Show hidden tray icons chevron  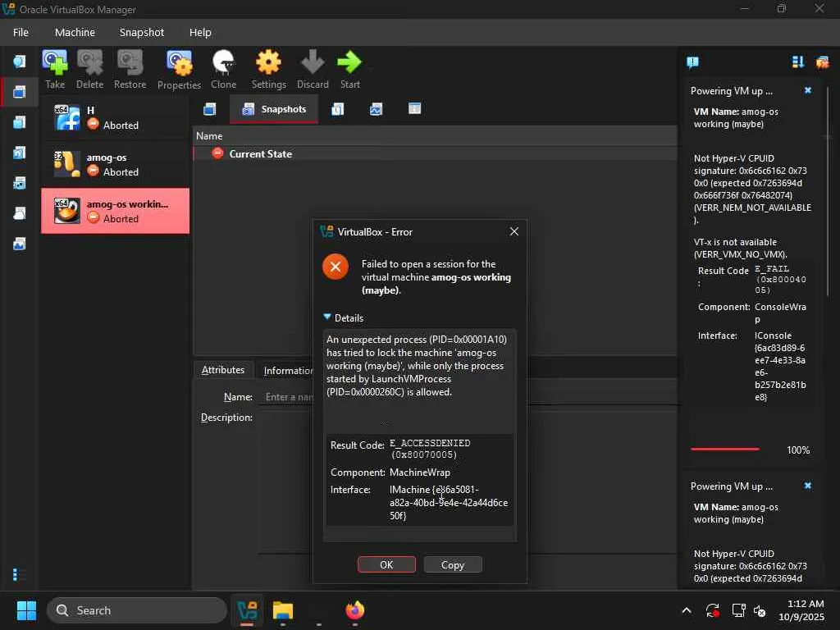click(687, 610)
